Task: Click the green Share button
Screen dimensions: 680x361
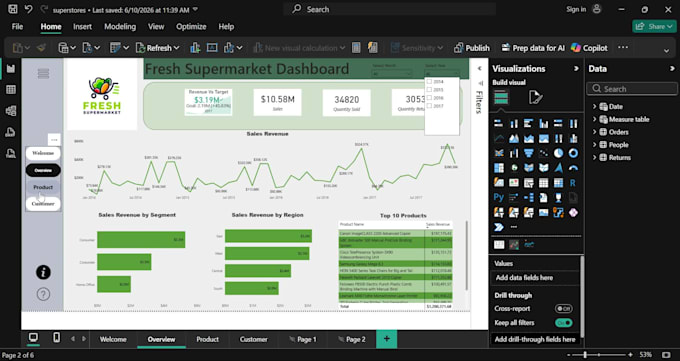Action: coord(654,26)
